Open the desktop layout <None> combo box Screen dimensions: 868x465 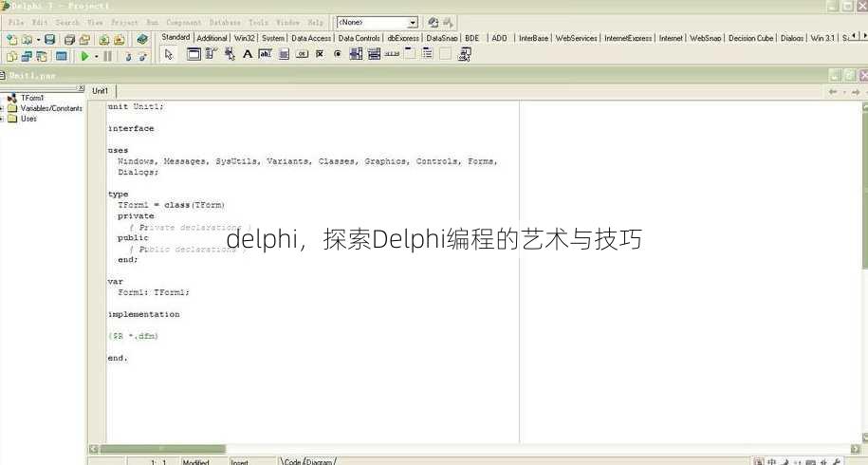(377, 22)
